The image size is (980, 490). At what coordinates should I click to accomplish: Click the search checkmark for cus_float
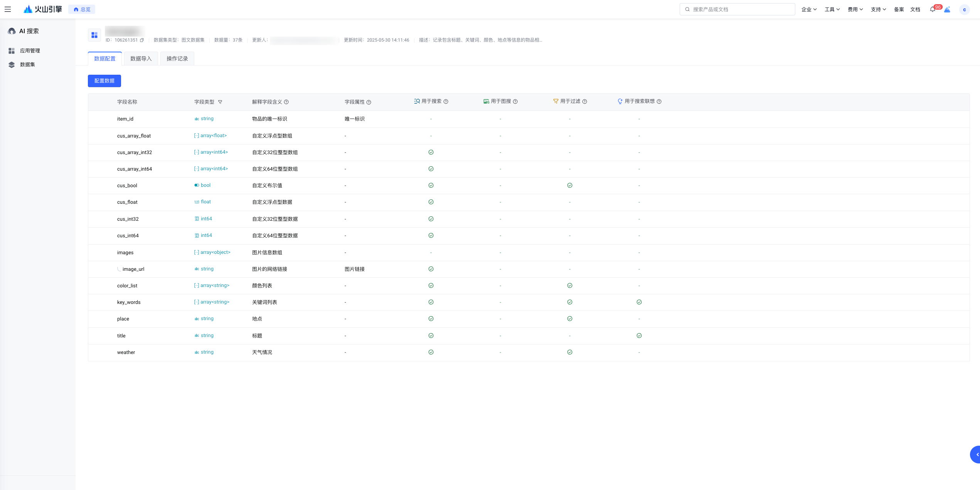431,202
